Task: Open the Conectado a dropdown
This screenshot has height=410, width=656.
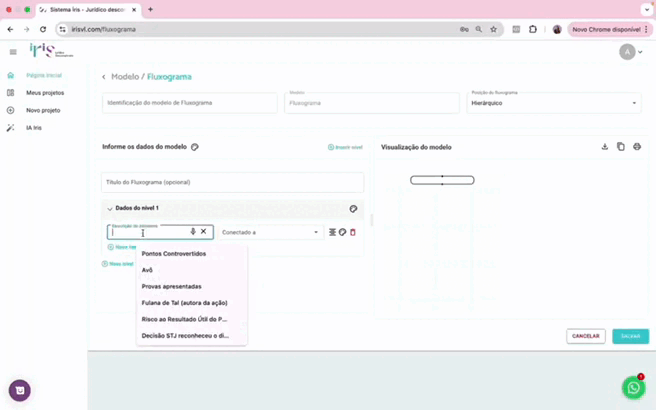Action: tap(270, 232)
